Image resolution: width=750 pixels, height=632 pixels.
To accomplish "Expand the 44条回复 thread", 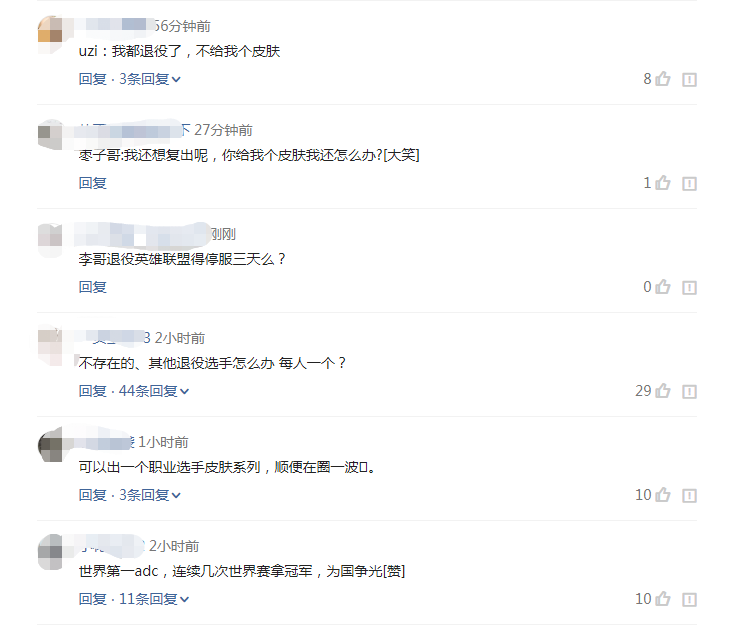I will pyautogui.click(x=154, y=391).
